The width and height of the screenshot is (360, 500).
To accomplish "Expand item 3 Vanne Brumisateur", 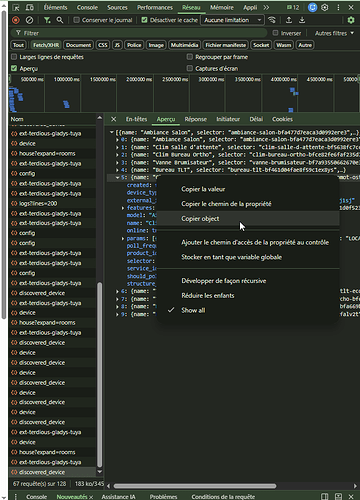I will 117,163.
